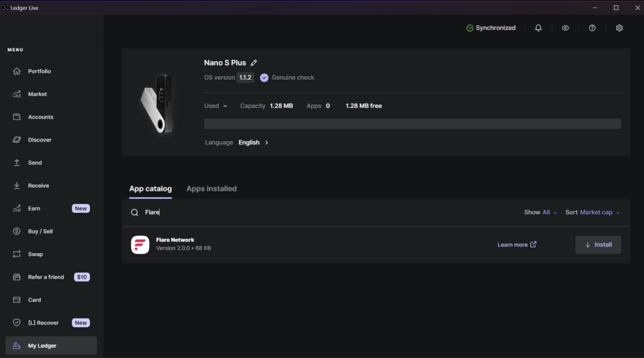Image resolution: width=644 pixels, height=358 pixels.
Task: Click the Flare Network app icon
Action: click(140, 245)
